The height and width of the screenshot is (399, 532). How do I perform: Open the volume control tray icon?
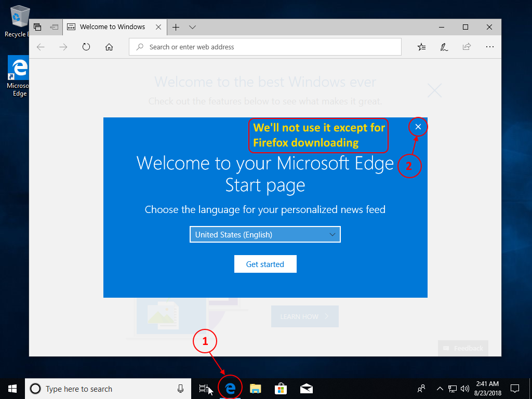pos(465,389)
